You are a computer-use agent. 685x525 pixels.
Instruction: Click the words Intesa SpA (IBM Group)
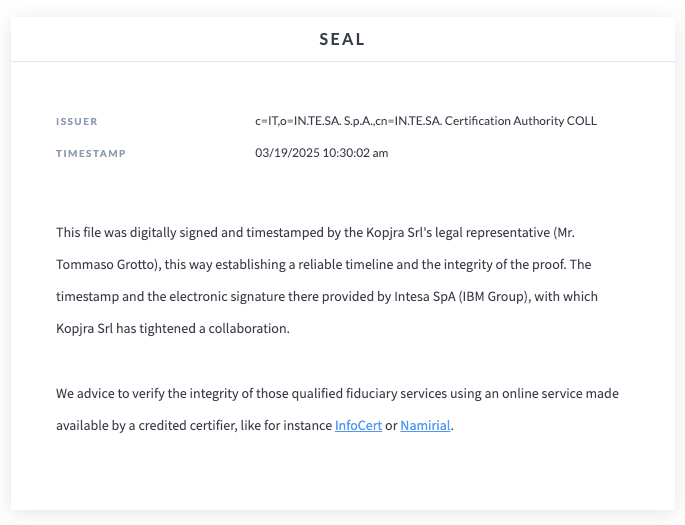click(x=461, y=297)
